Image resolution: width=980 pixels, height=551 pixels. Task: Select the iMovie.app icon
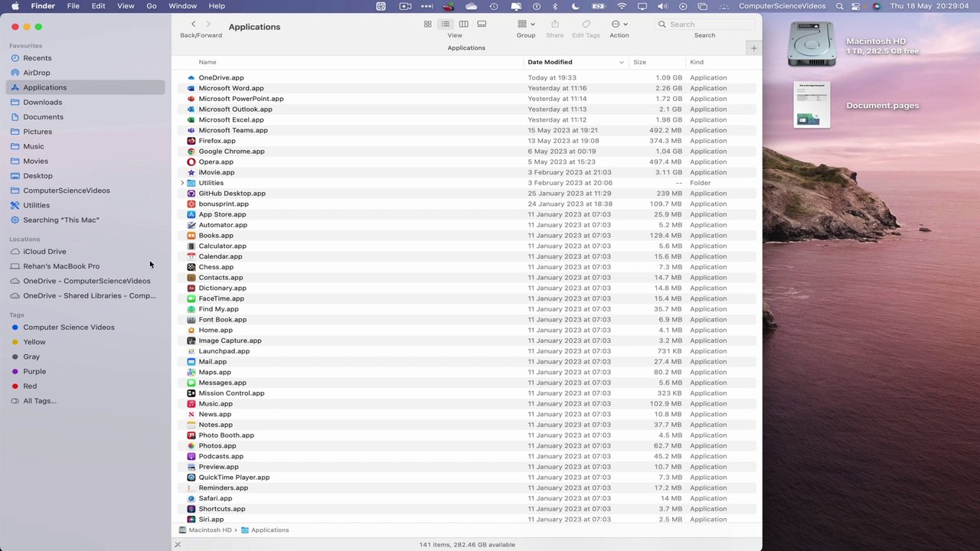click(191, 172)
